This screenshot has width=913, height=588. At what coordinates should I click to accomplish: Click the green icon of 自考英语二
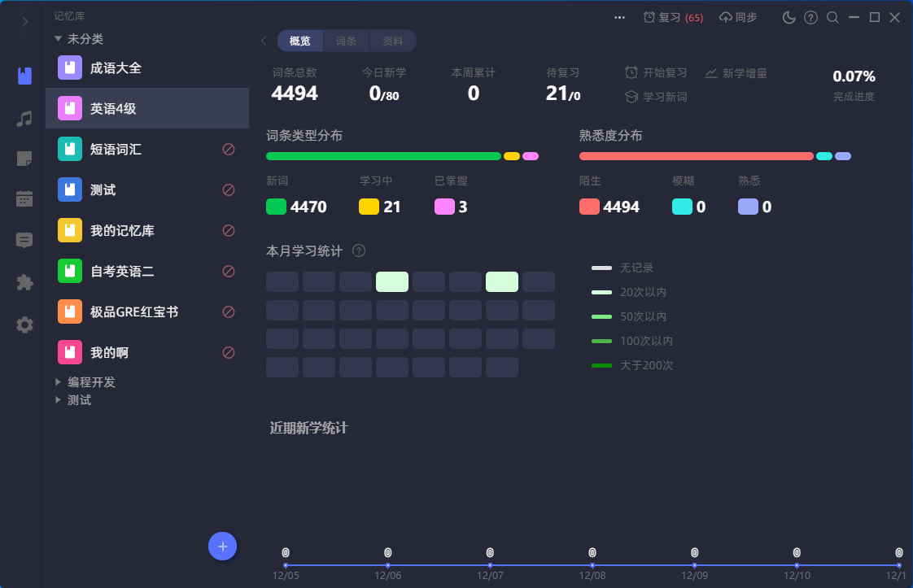click(70, 272)
